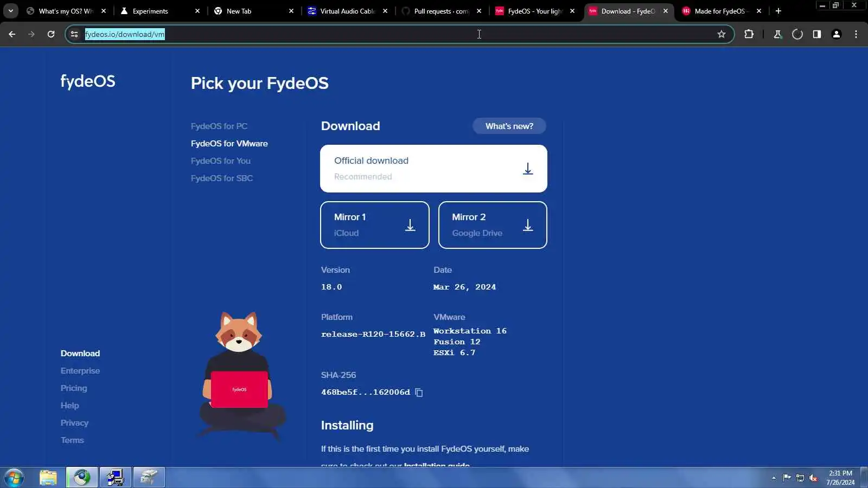868x488 pixels.
Task: Click the circular loading extension icon
Action: [797, 34]
